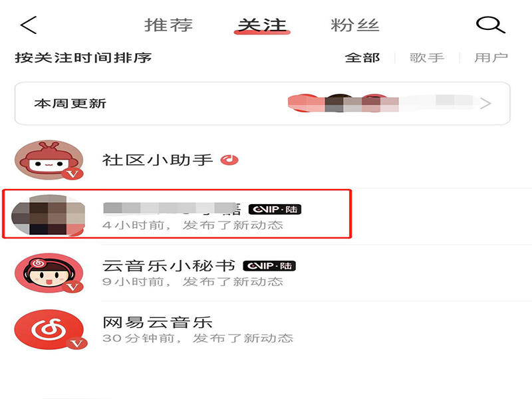Tap the VIP badge next to 云音乐小秘书
Screen dimensions: 532x399
[269, 265]
